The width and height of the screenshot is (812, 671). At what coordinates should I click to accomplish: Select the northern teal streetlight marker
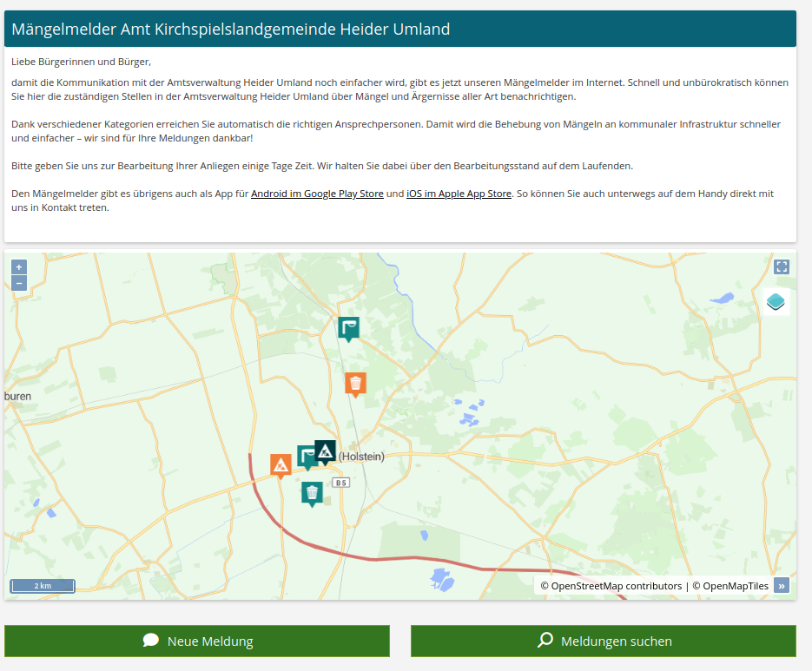point(348,327)
